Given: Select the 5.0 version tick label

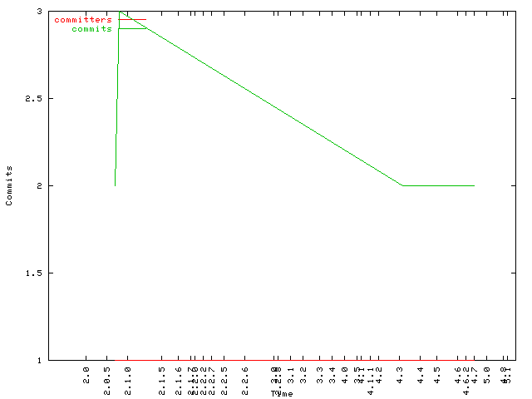Looking at the screenshot, I should (488, 373).
